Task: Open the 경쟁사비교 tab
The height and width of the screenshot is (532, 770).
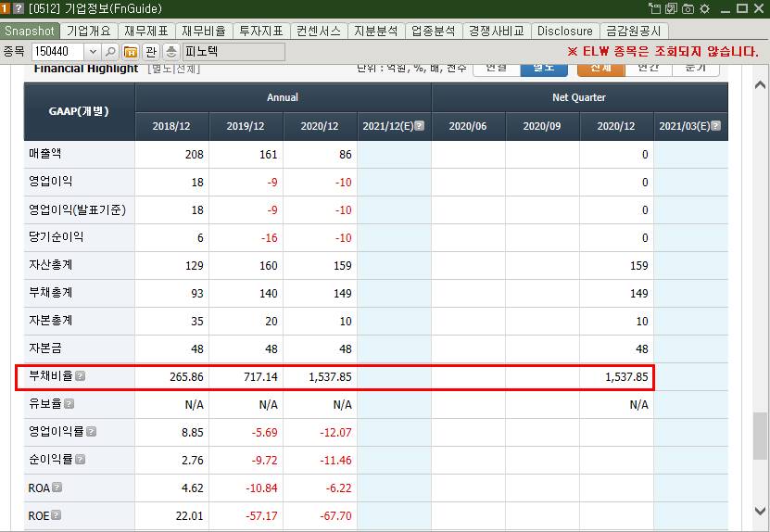Action: [497, 31]
